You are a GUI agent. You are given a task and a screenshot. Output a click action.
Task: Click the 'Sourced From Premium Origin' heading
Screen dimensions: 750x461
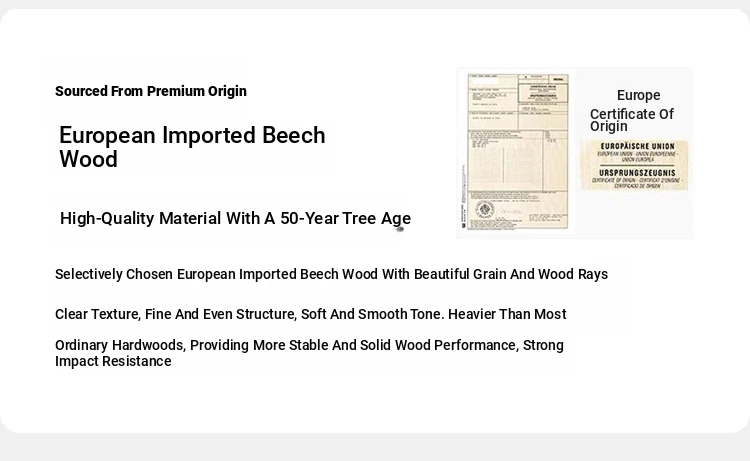(x=151, y=91)
